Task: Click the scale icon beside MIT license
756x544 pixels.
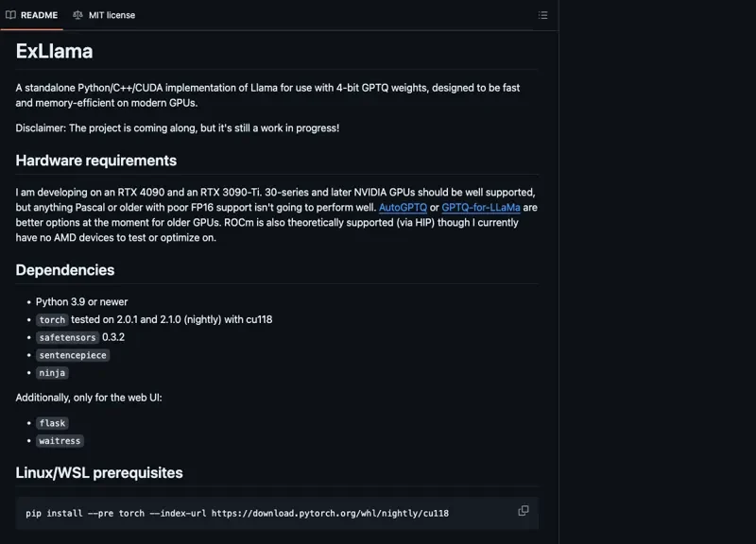Action: coord(77,15)
